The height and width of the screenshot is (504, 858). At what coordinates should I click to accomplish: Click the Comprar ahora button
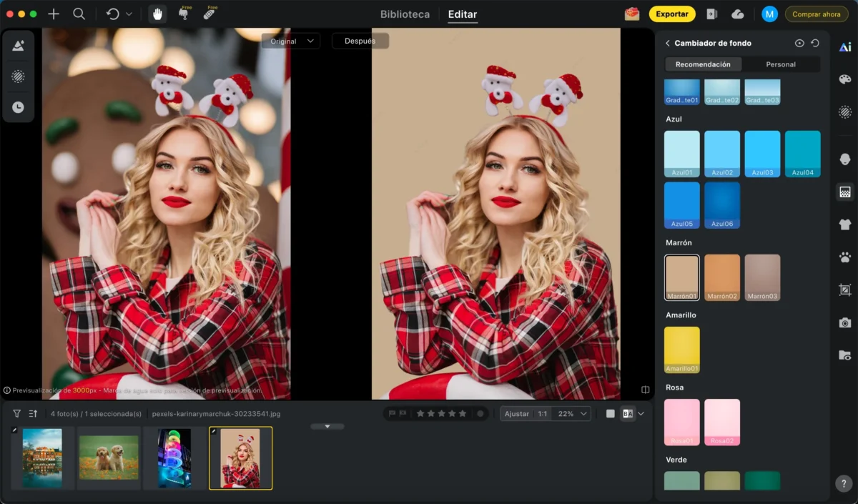816,14
